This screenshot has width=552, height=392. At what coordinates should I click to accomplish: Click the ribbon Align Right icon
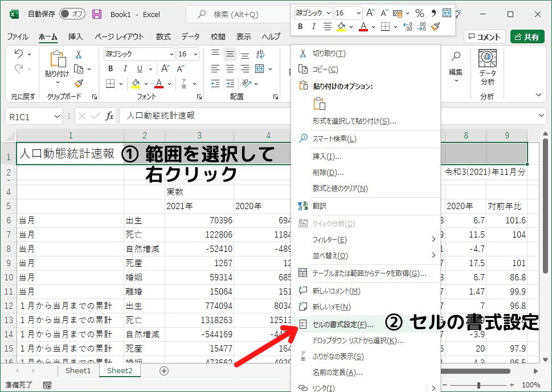[x=244, y=69]
